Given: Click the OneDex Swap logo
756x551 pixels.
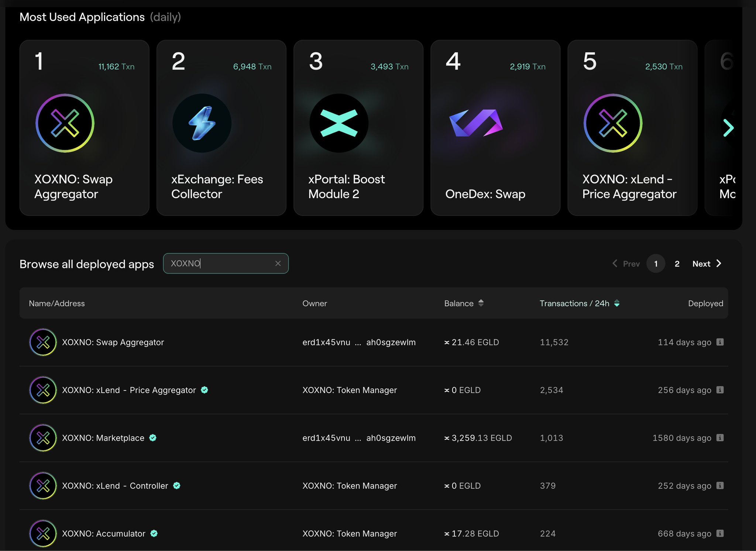Looking at the screenshot, I should tap(475, 123).
